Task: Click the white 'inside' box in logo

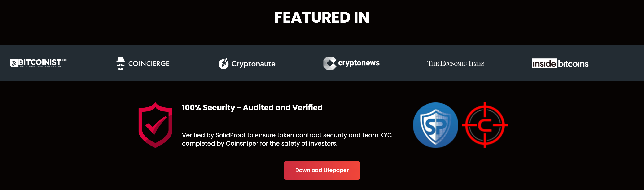Action: pyautogui.click(x=544, y=63)
